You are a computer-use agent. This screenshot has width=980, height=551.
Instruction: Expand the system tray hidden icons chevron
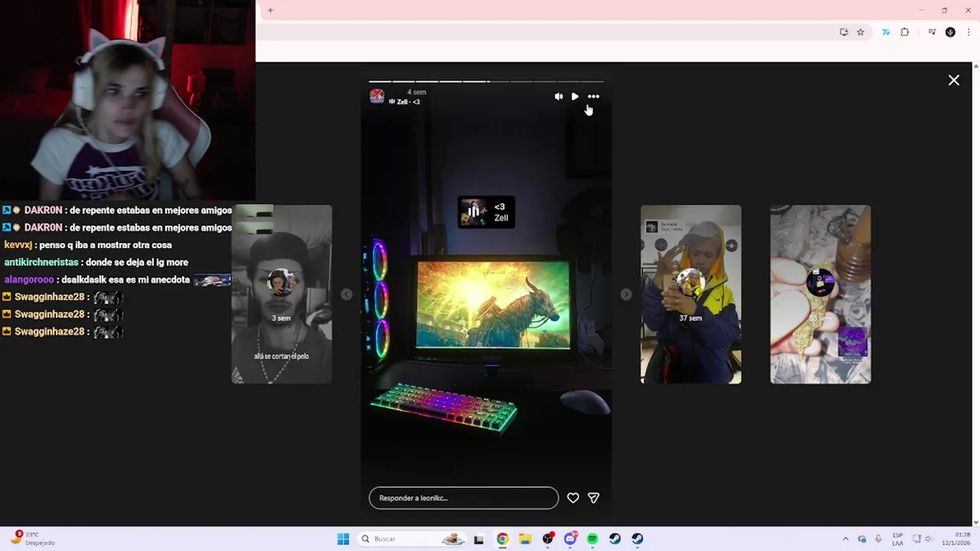845,539
